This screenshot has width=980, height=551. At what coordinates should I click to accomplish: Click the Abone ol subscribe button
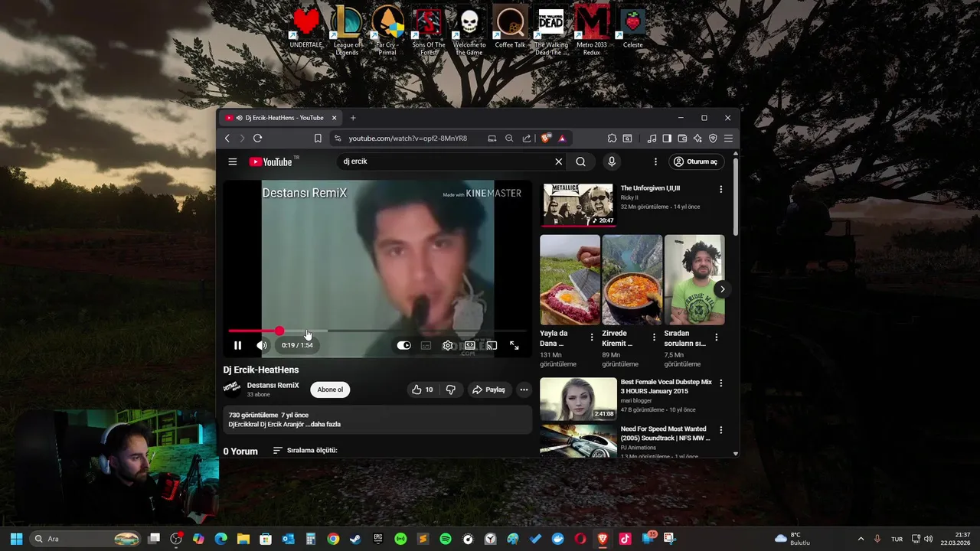click(330, 390)
